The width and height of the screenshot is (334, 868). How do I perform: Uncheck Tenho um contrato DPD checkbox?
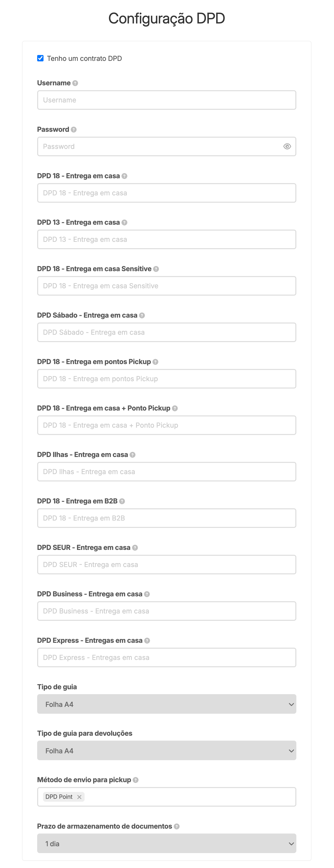pos(40,58)
